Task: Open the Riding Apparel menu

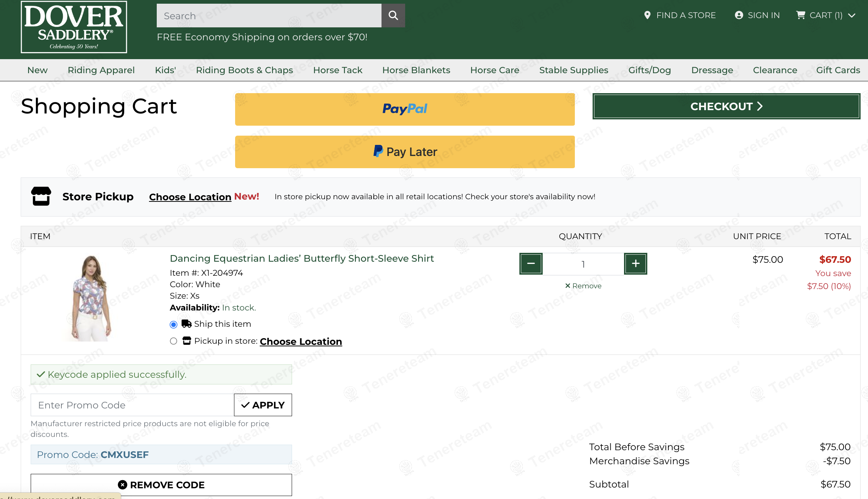Action: pyautogui.click(x=101, y=70)
